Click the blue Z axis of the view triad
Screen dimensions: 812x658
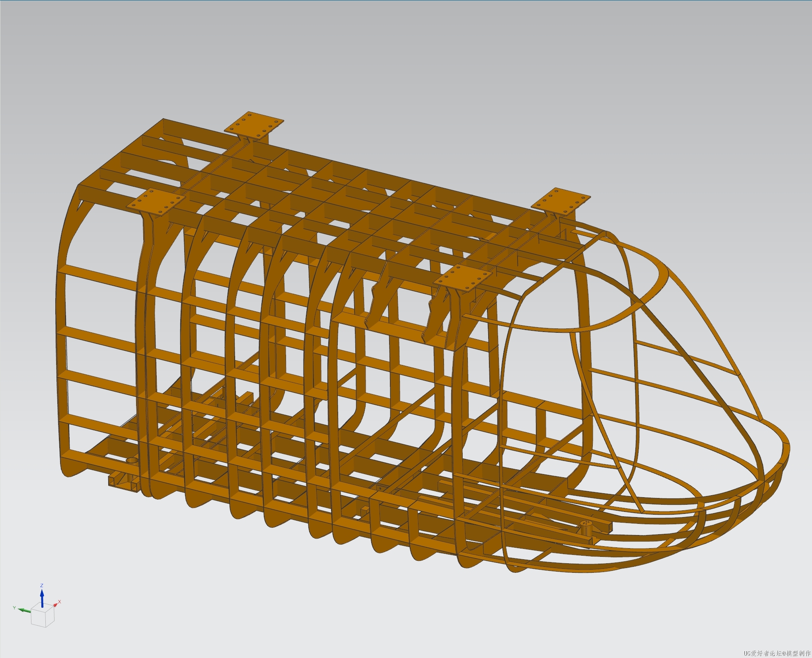[x=42, y=597]
